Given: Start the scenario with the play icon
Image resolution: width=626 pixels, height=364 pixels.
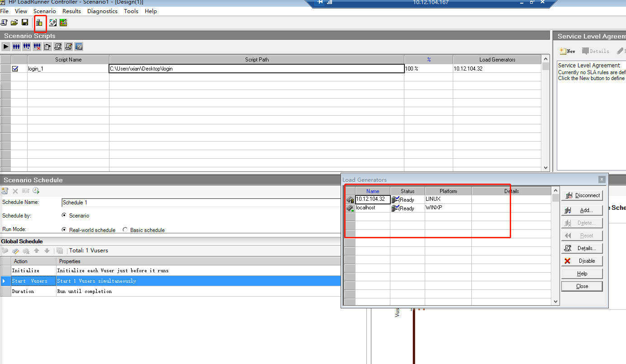Looking at the screenshot, I should [x=5, y=46].
